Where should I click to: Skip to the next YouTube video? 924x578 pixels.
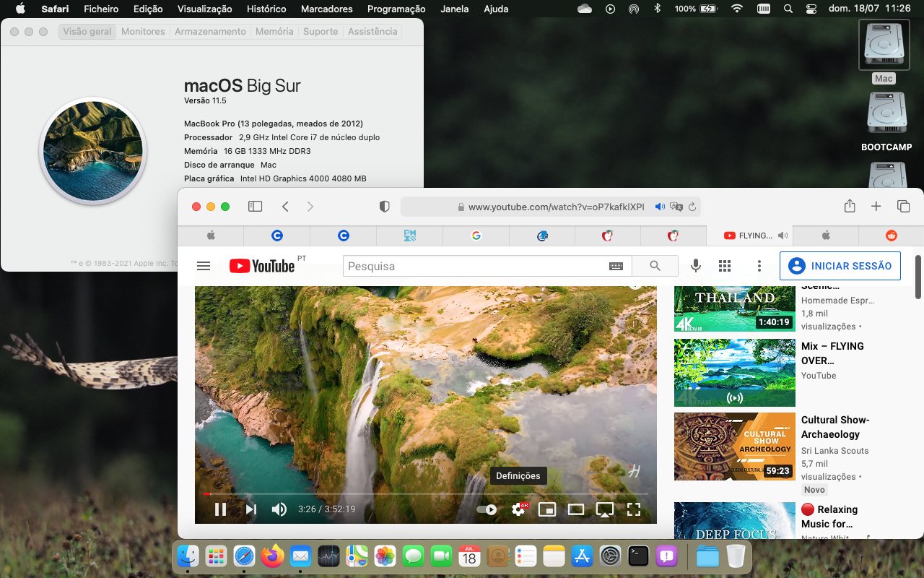click(x=251, y=509)
